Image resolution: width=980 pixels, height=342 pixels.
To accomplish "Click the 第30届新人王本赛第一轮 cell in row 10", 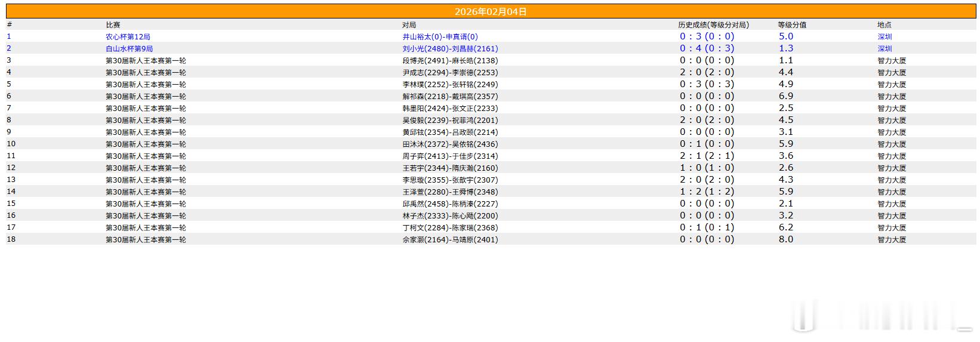I will (146, 144).
